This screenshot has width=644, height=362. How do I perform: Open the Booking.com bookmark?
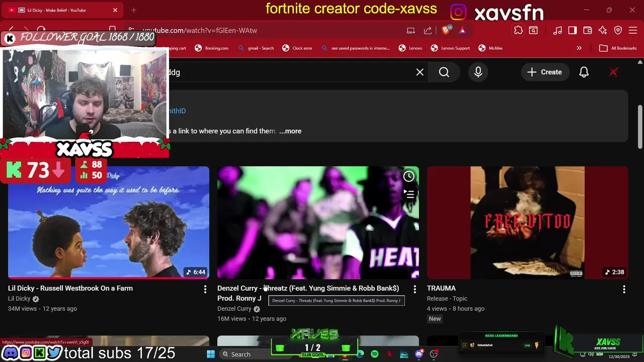212,48
